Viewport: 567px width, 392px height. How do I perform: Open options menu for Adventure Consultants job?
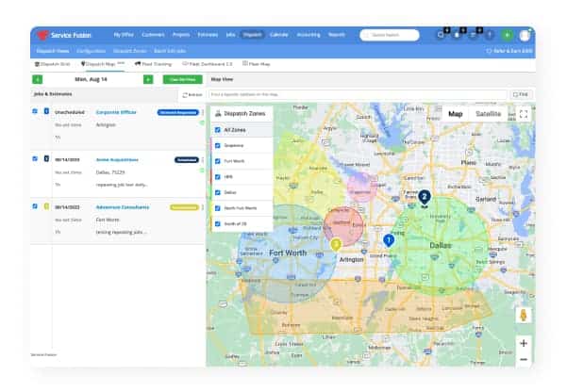tap(204, 207)
